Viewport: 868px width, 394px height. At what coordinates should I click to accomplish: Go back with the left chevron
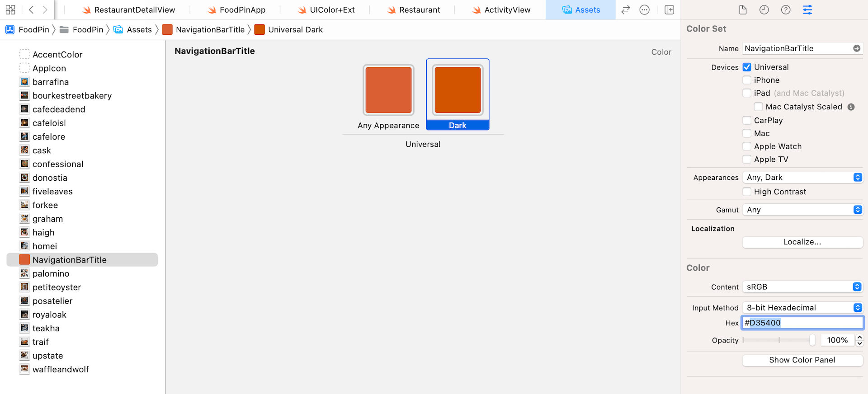(x=31, y=9)
